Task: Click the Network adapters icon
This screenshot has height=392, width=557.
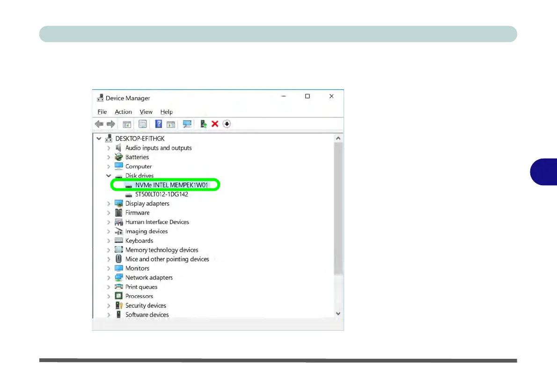Action: 118,277
